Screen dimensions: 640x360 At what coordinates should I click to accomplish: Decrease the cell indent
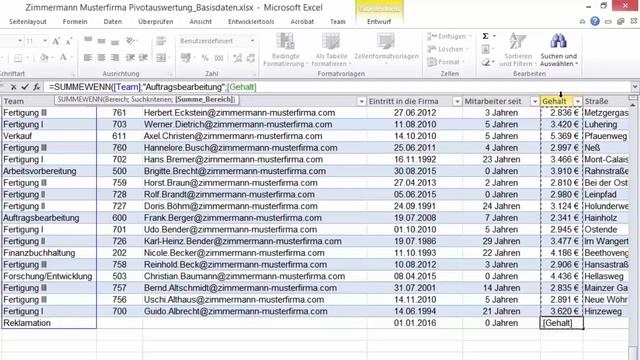tap(130, 58)
